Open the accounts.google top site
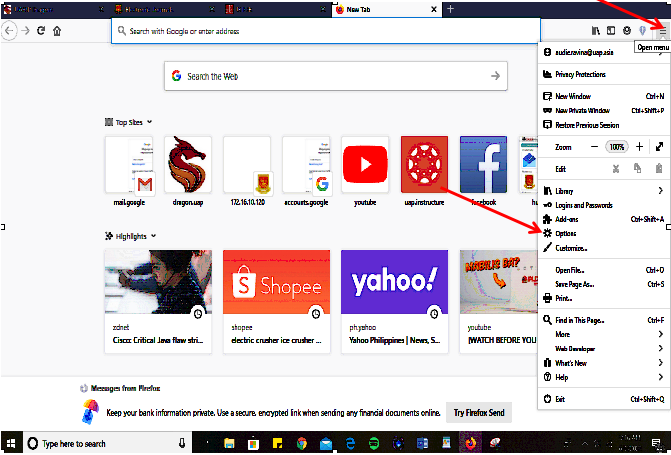The image size is (671, 455). (x=306, y=171)
